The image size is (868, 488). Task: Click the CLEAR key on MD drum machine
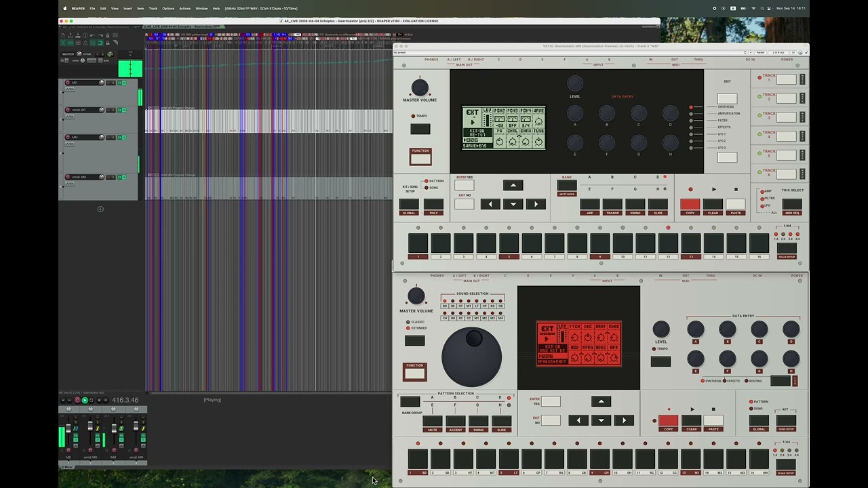[691, 421]
